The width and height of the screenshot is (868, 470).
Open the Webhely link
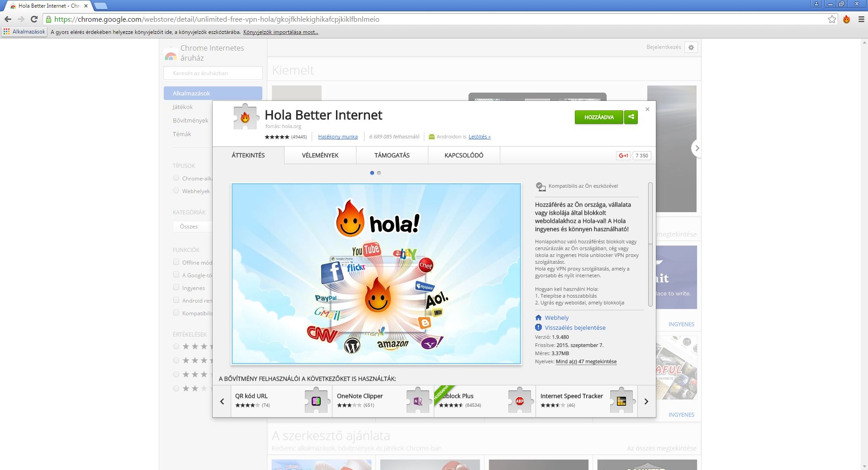click(557, 318)
